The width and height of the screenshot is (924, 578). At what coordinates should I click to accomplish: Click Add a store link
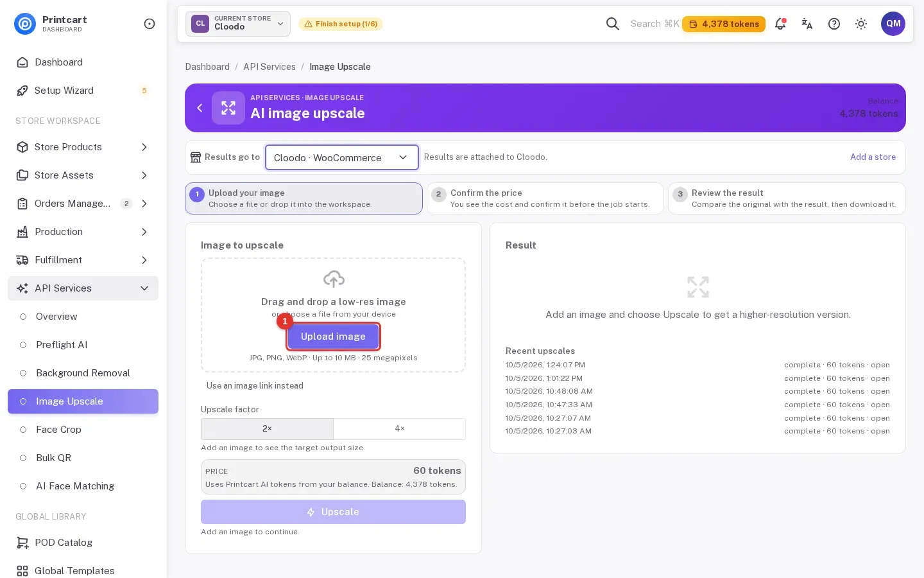pos(873,157)
